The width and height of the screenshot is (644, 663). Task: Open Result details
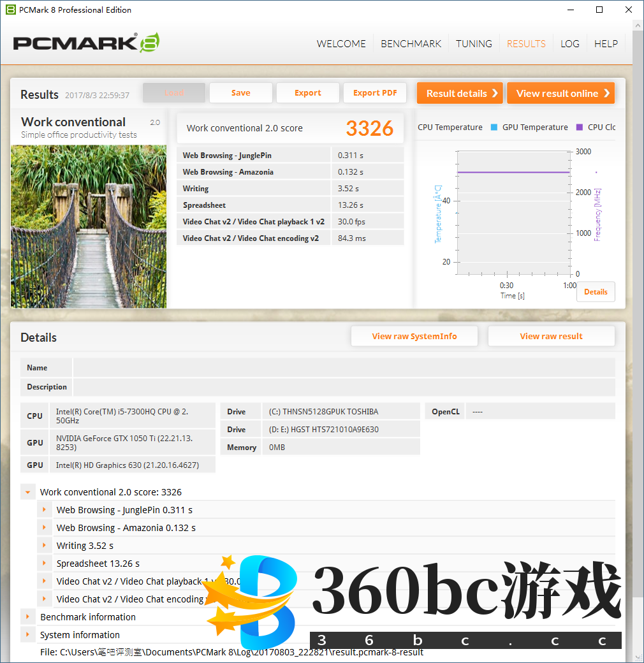coord(460,93)
